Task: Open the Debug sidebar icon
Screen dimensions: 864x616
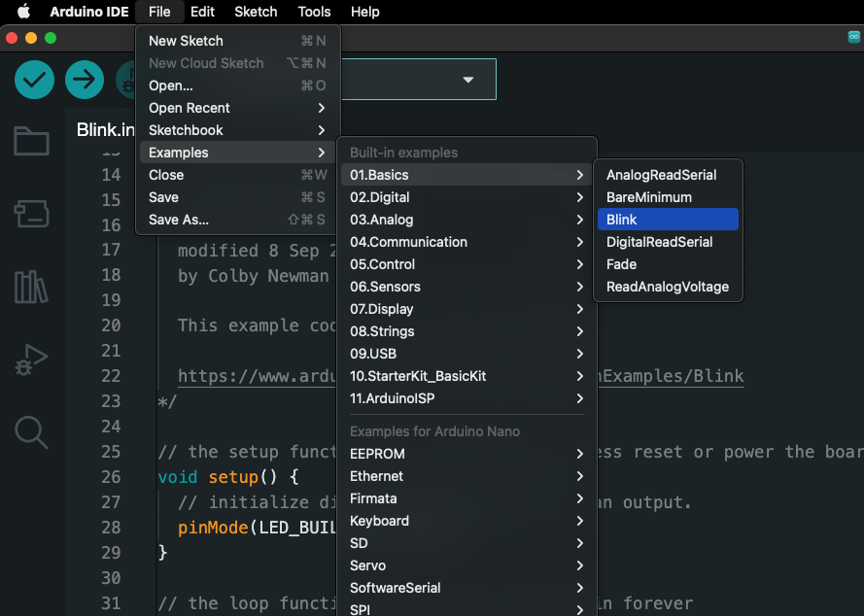Action: [31, 359]
